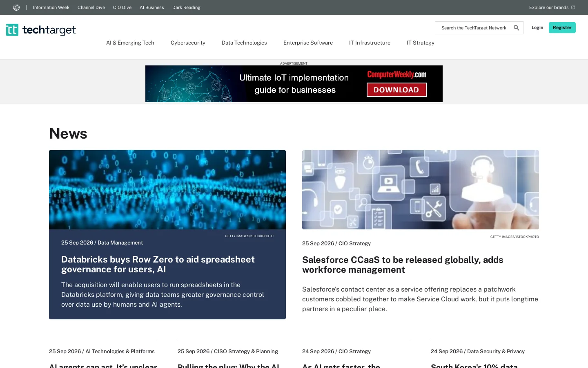588x368 pixels.
Task: Open the Databricks article image thumbnail
Action: pyautogui.click(x=167, y=190)
